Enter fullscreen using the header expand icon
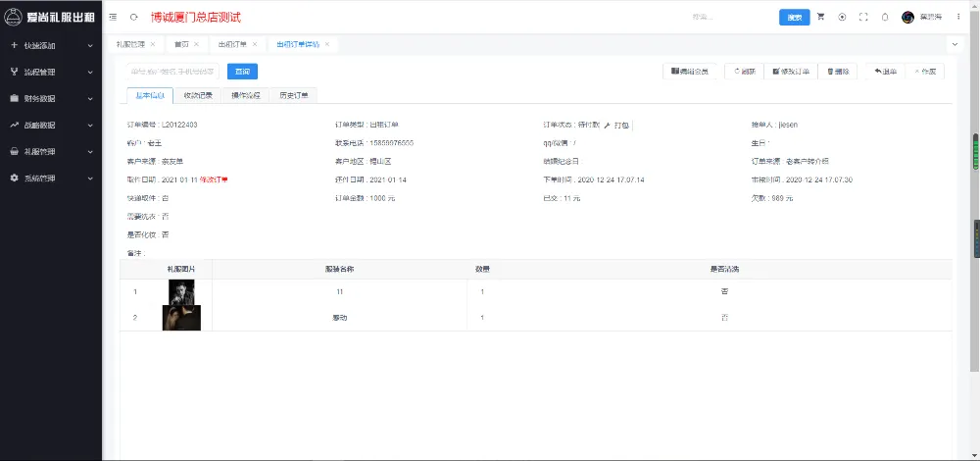The image size is (980, 461). tap(863, 18)
